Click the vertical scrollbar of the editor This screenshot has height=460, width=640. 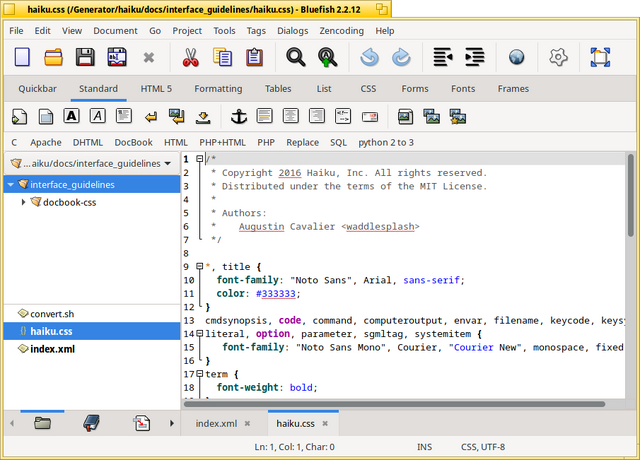[x=631, y=195]
